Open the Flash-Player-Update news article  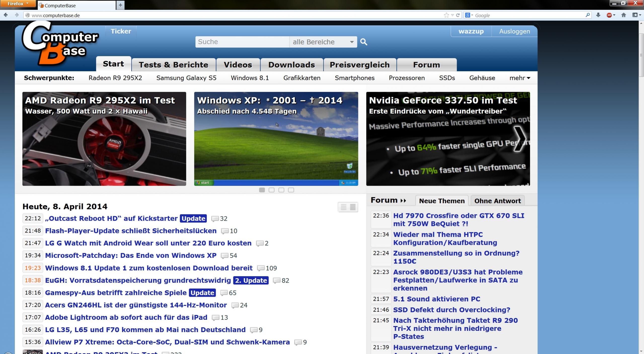pyautogui.click(x=131, y=231)
